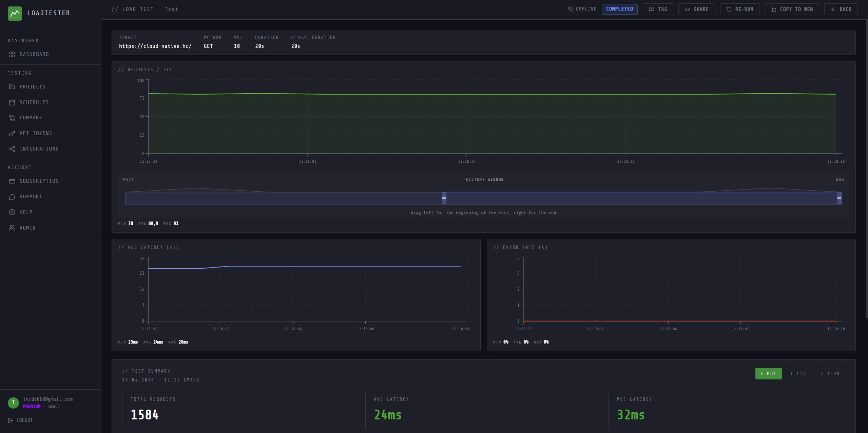
Task: Click the Schedules calendar icon
Action: (x=12, y=102)
